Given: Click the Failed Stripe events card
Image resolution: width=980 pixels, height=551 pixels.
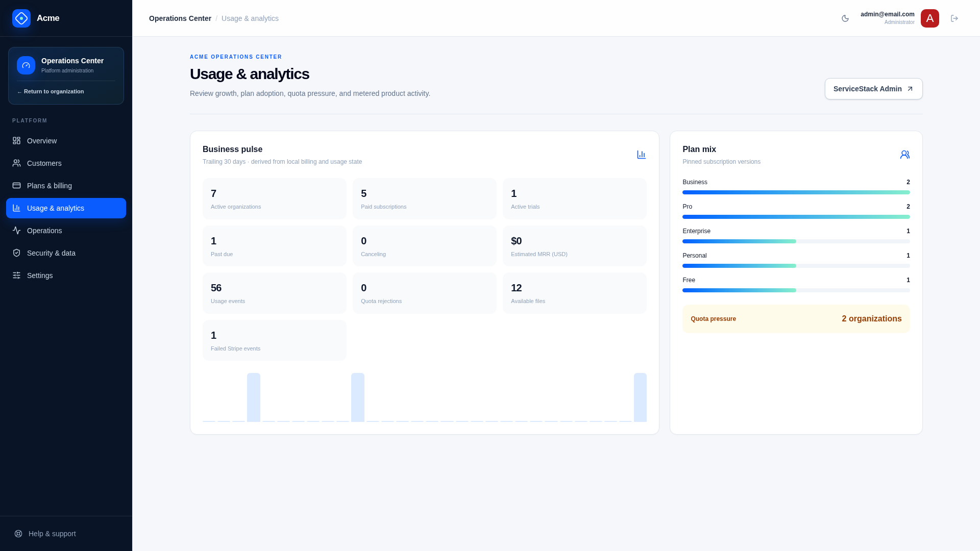Looking at the screenshot, I should click(275, 340).
